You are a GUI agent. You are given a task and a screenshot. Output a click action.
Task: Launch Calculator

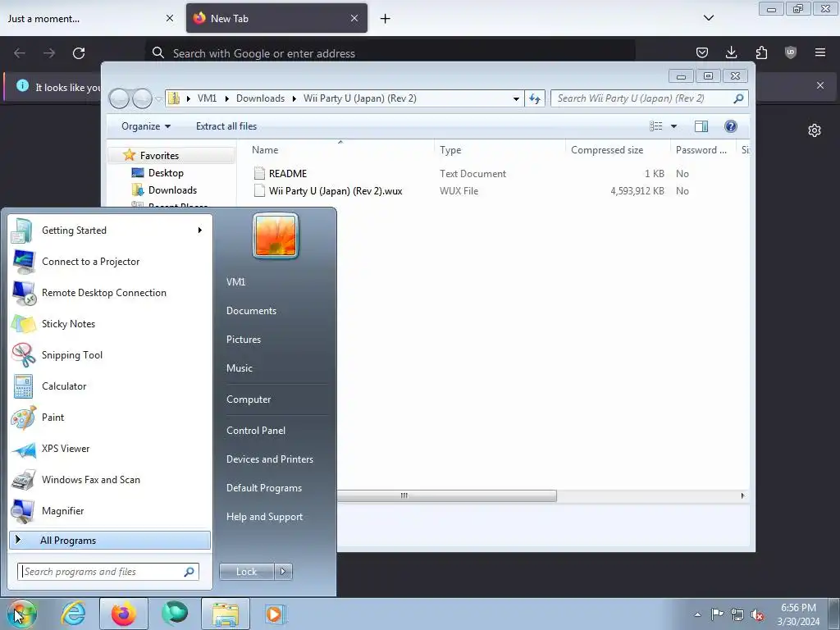tap(110, 386)
